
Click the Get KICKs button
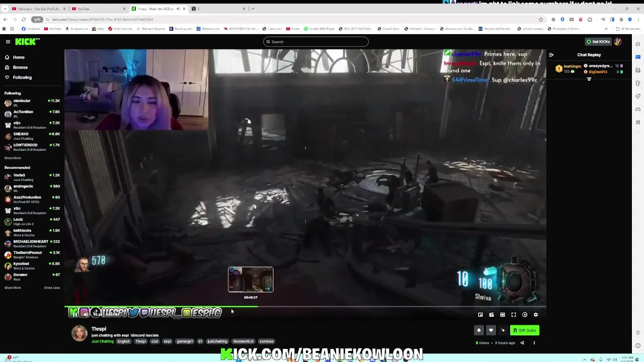[598, 42]
